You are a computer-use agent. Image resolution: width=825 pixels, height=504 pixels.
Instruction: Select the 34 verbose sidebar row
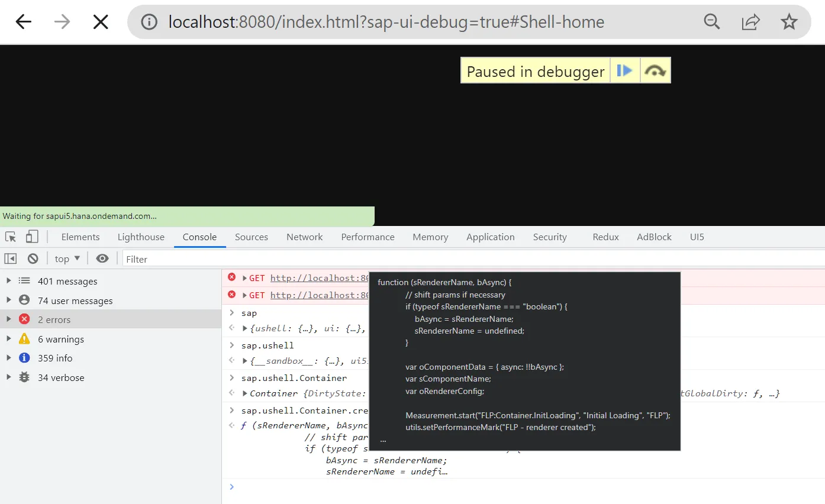[111, 377]
